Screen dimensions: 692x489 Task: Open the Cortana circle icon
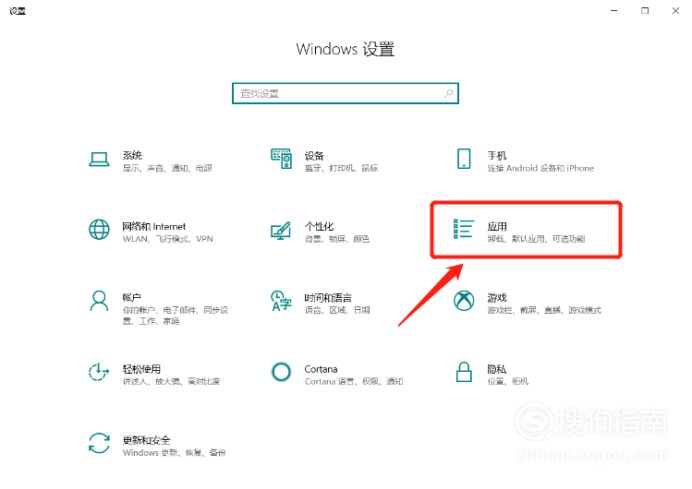pos(281,372)
